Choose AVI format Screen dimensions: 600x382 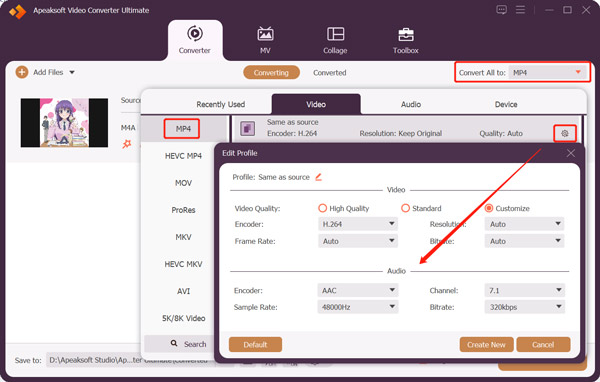pyautogui.click(x=183, y=291)
